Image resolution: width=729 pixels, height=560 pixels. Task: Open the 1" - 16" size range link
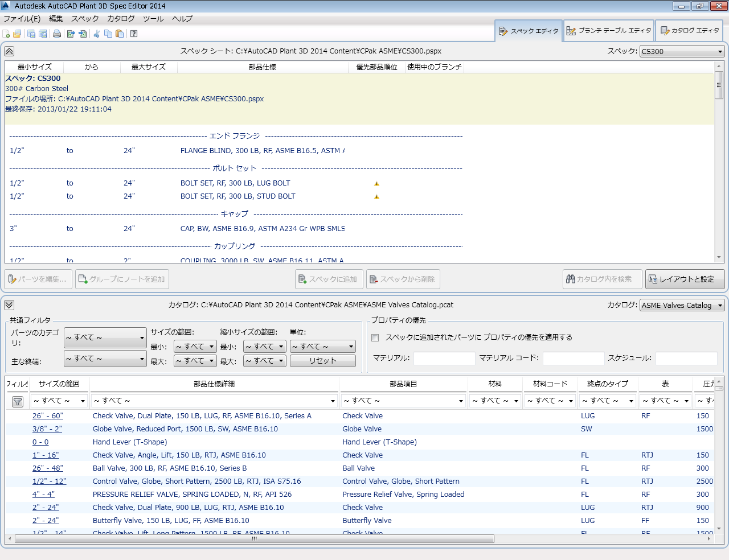46,455
